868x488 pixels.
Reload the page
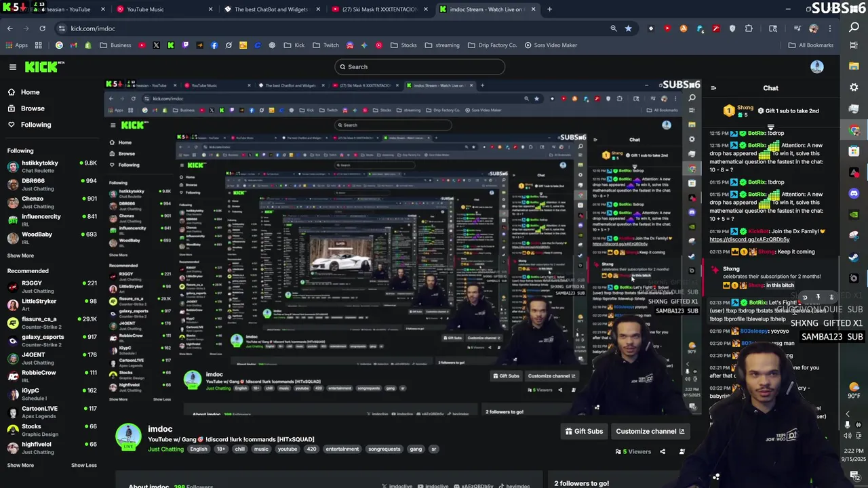tap(42, 28)
